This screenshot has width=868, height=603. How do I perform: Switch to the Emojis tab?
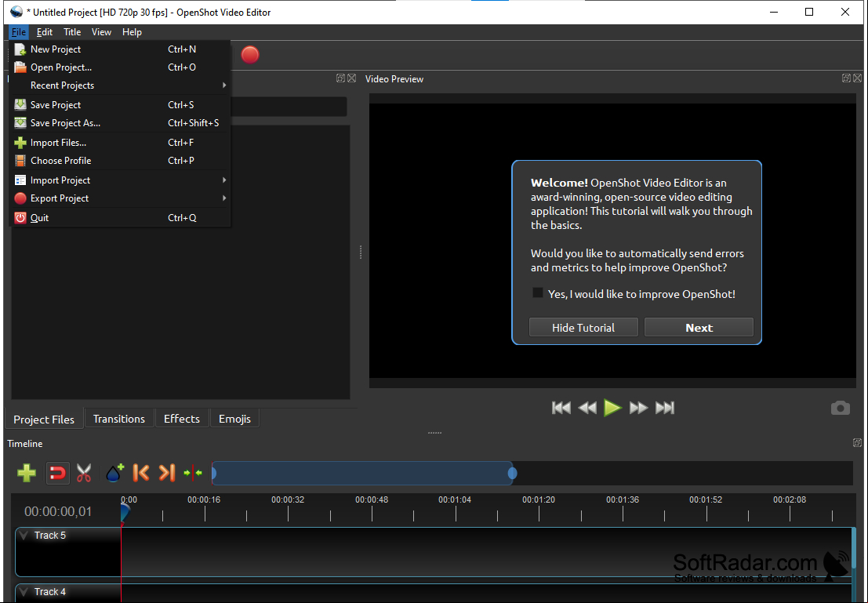point(234,419)
